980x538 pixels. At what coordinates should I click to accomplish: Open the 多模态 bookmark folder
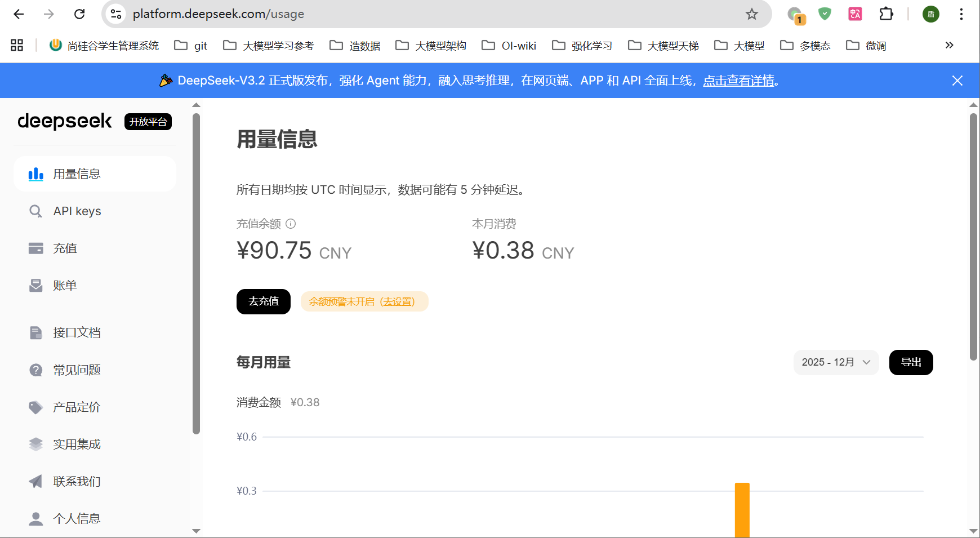pyautogui.click(x=805, y=45)
